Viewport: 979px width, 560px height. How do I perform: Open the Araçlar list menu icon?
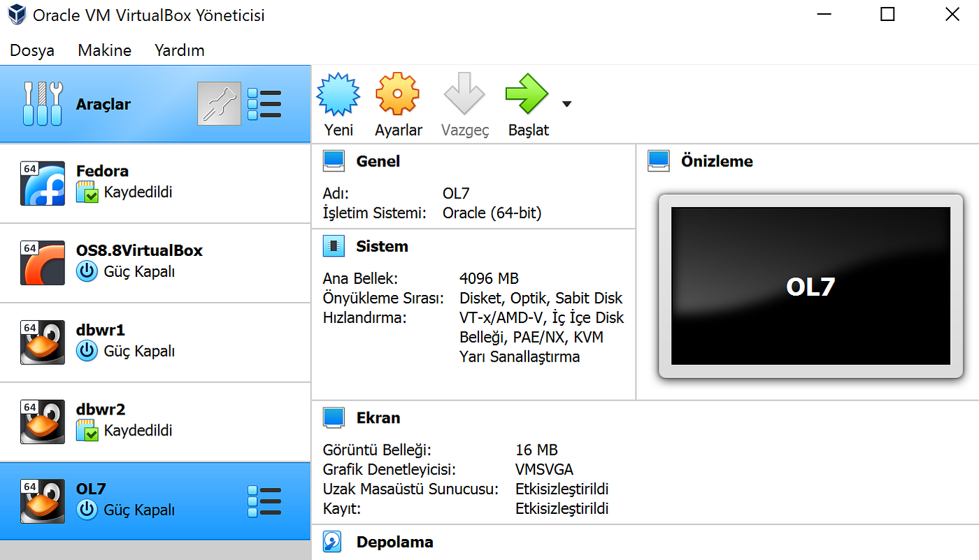tap(265, 103)
